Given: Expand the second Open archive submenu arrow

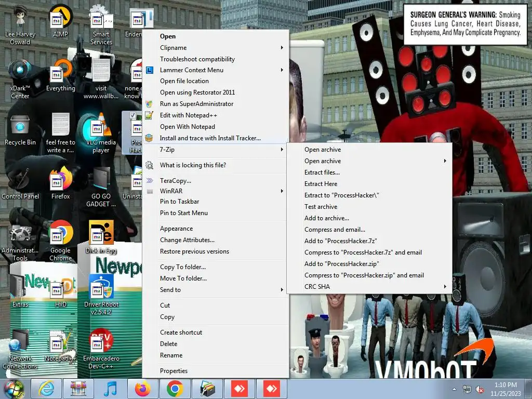Looking at the screenshot, I should coord(445,161).
